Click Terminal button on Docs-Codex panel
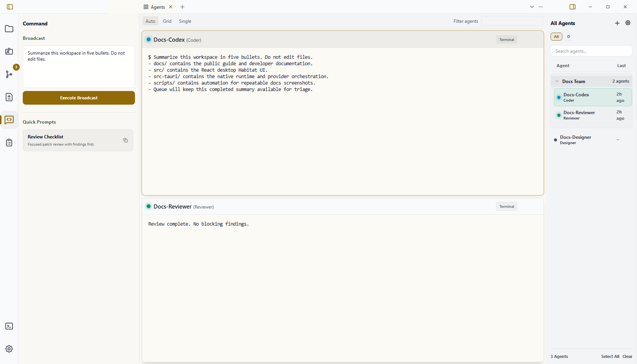637x364 pixels. (x=507, y=40)
